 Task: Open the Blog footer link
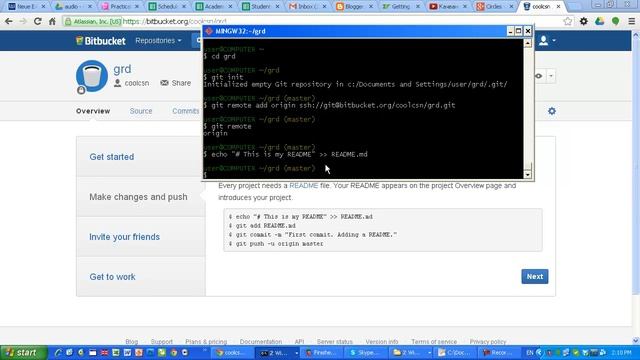pos(131,342)
